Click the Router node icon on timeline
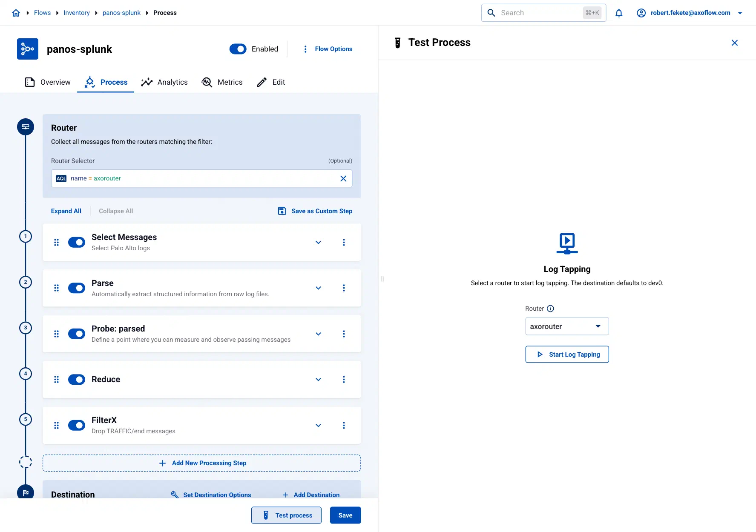The image size is (756, 532). (26, 127)
